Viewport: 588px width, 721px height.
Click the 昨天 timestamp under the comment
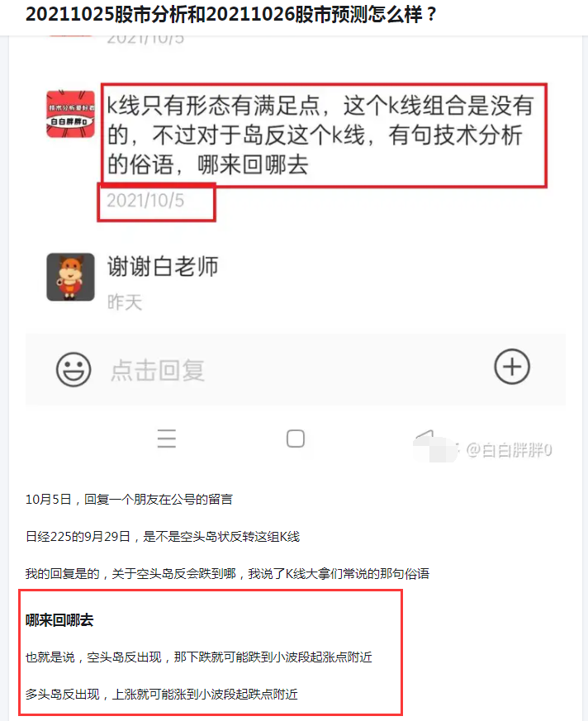point(125,302)
